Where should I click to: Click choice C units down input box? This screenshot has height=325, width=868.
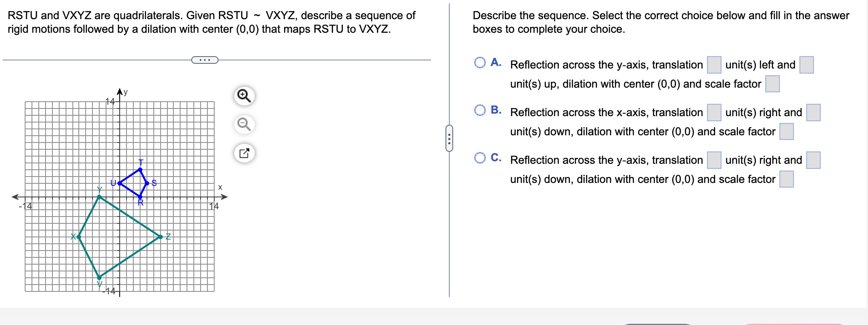813,160
